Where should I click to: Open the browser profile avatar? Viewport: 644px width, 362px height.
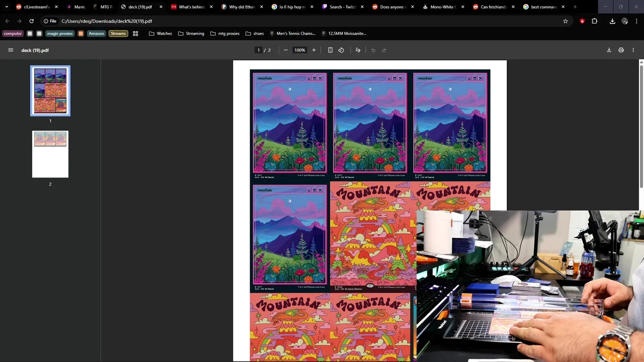click(624, 21)
